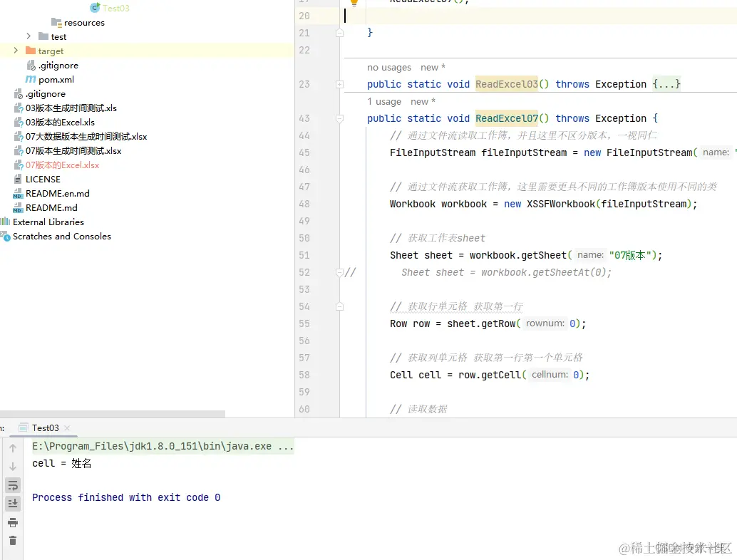
Task: Open file 07版本的Excel.xlsx
Action: [x=63, y=165]
